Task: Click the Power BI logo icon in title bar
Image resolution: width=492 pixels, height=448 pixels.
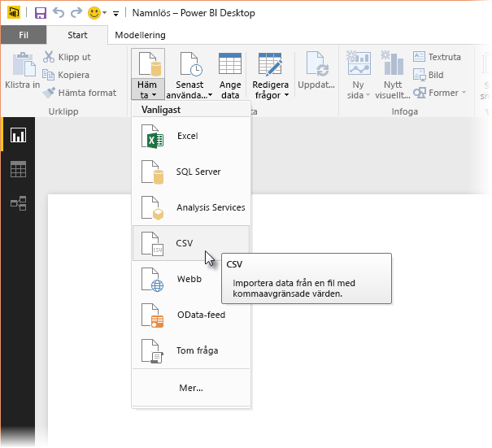Action: pyautogui.click(x=14, y=12)
